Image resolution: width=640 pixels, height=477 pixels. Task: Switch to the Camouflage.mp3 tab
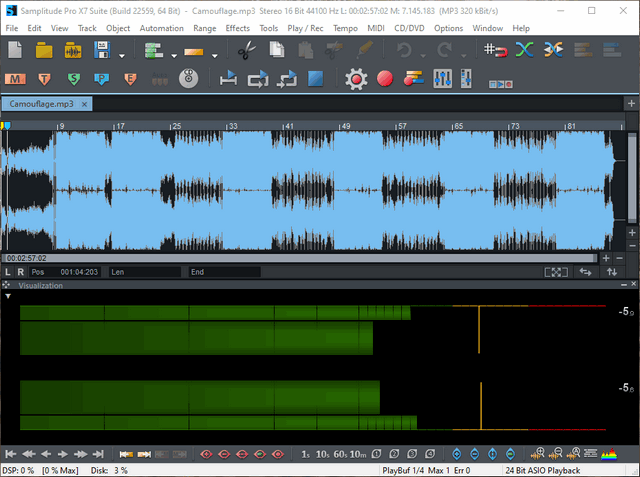(x=42, y=103)
